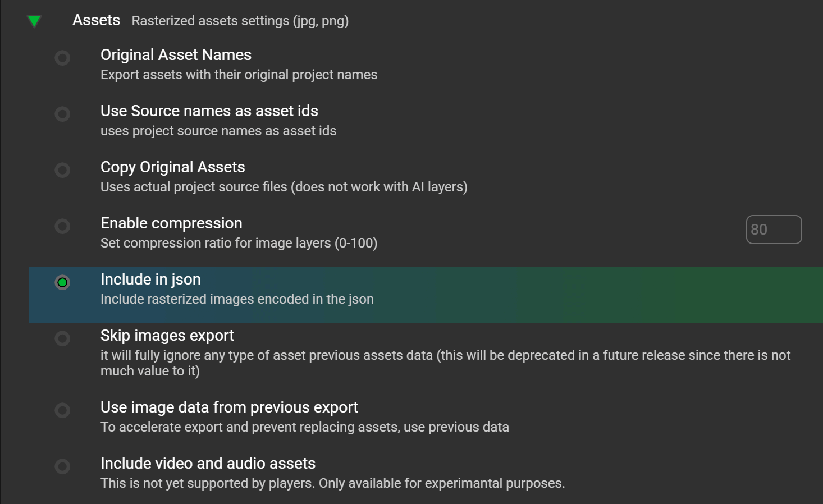The image size is (823, 504).
Task: Click 'Set compression ratio for image layers' text
Action: pos(239,243)
